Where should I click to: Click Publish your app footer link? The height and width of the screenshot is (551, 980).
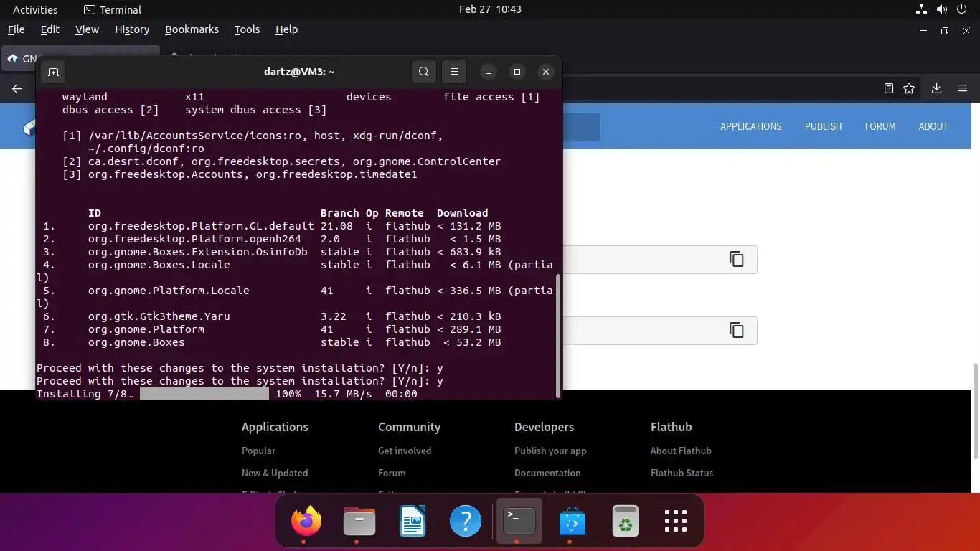pyautogui.click(x=550, y=451)
